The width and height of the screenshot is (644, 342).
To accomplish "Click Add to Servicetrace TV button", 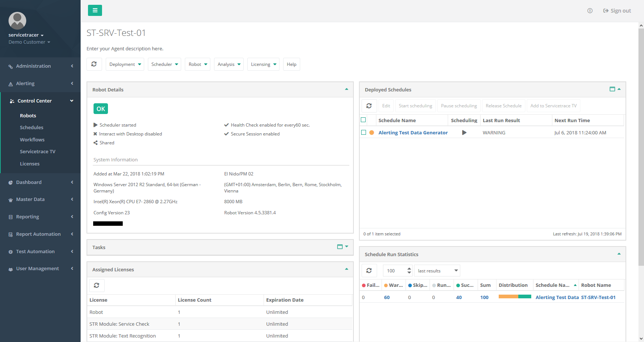I will [x=553, y=106].
